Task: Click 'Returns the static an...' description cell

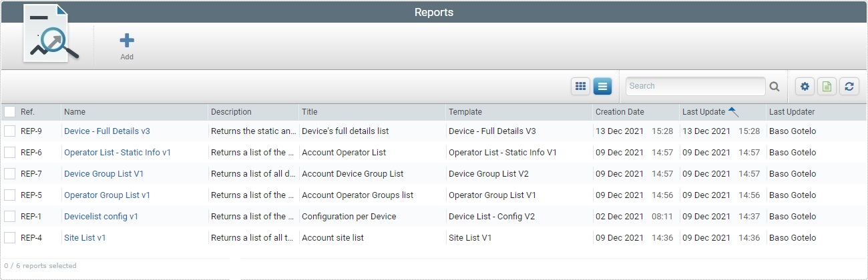Action: pyautogui.click(x=253, y=131)
